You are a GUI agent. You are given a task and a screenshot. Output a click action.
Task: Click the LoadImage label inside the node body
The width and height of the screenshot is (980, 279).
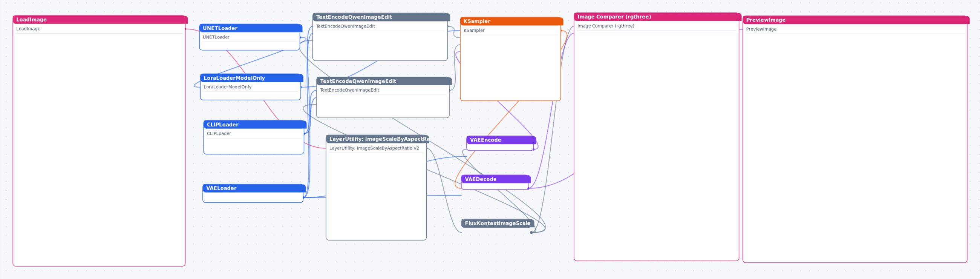tap(28, 29)
